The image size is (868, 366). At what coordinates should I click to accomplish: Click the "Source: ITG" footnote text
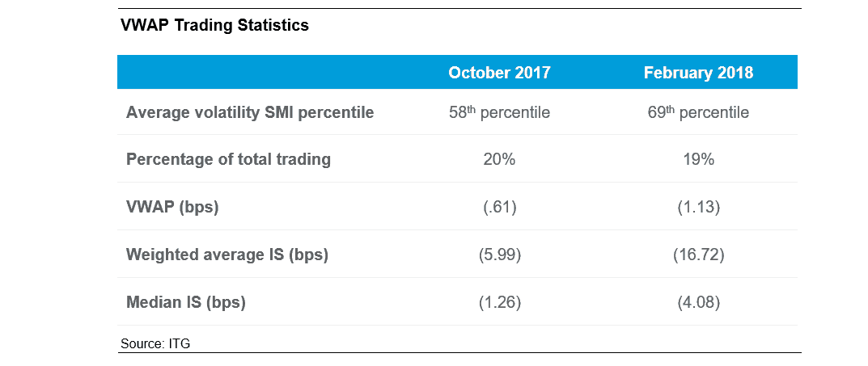pyautogui.click(x=155, y=343)
